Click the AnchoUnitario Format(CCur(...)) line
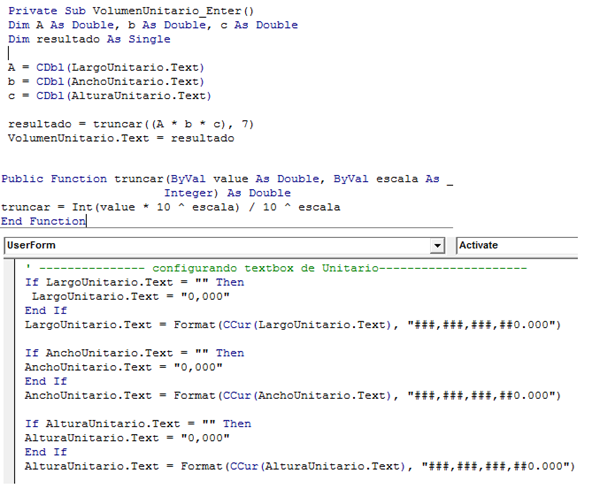600x504 pixels. coord(293,396)
